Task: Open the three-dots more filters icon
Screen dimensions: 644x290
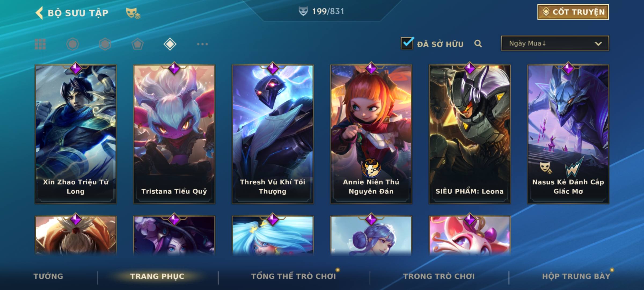Action: [202, 44]
